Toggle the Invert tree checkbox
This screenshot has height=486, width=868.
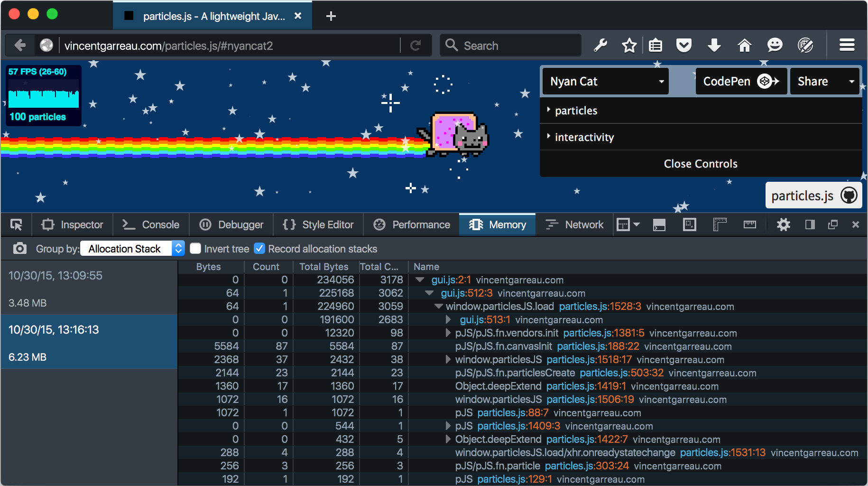coord(195,249)
